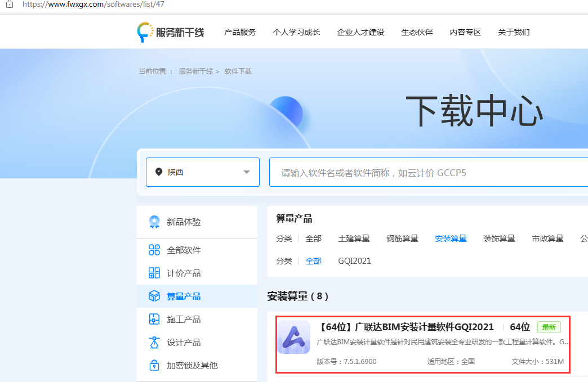Choose 全部 in the first 分类 row
Image resolution: width=588 pixels, height=382 pixels.
click(x=314, y=239)
